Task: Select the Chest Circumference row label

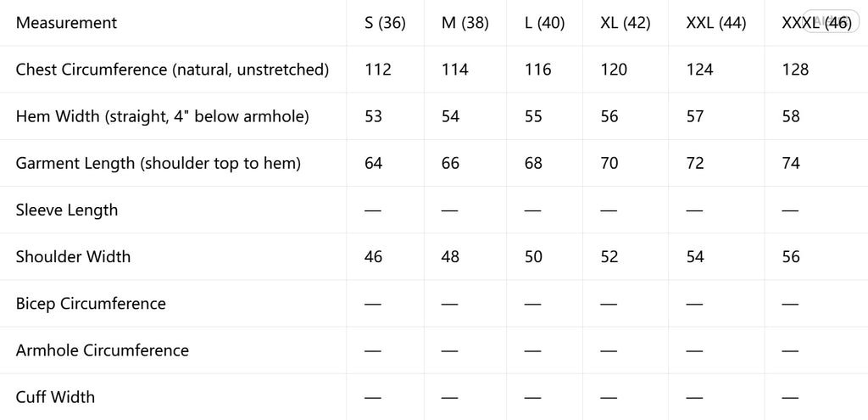Action: coord(173,70)
